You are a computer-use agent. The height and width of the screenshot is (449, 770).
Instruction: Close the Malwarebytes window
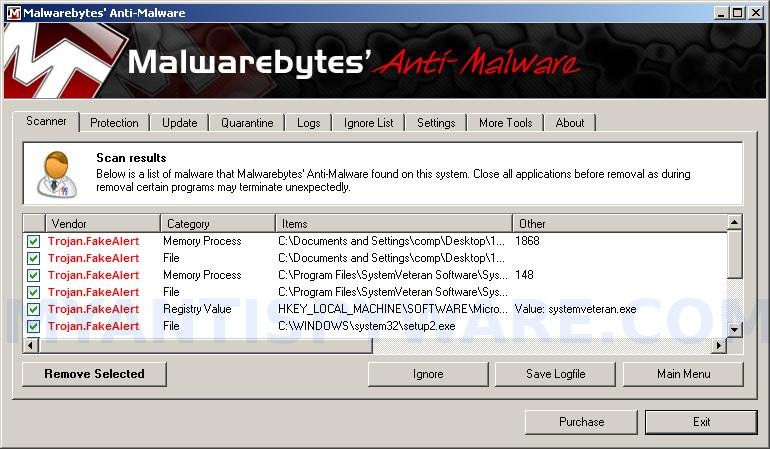pyautogui.click(x=756, y=13)
